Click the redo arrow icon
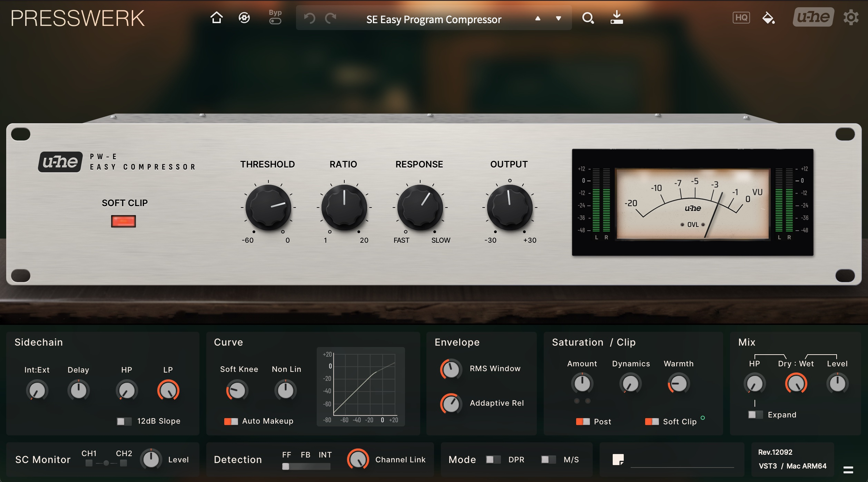Viewport: 868px width, 482px height. [x=331, y=18]
